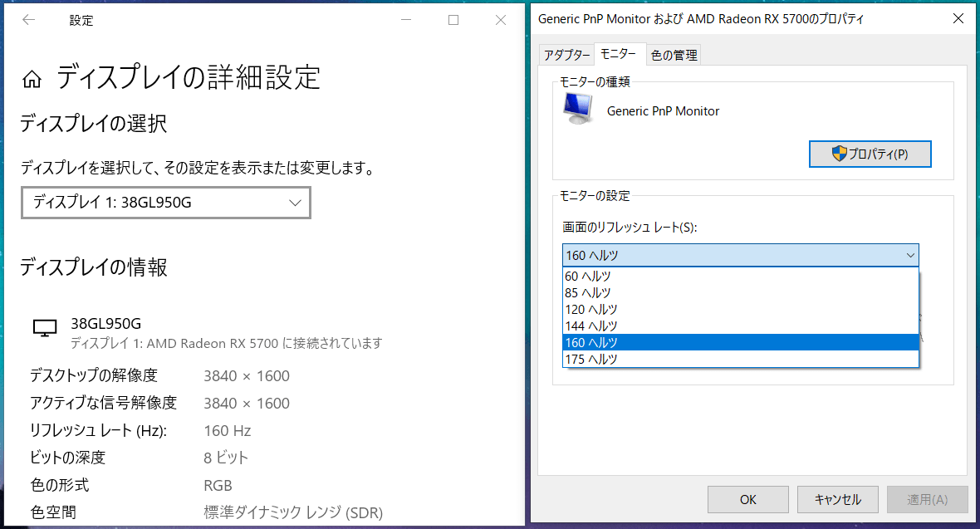Click the dropdown arrow of the refresh rate combo

click(x=910, y=255)
